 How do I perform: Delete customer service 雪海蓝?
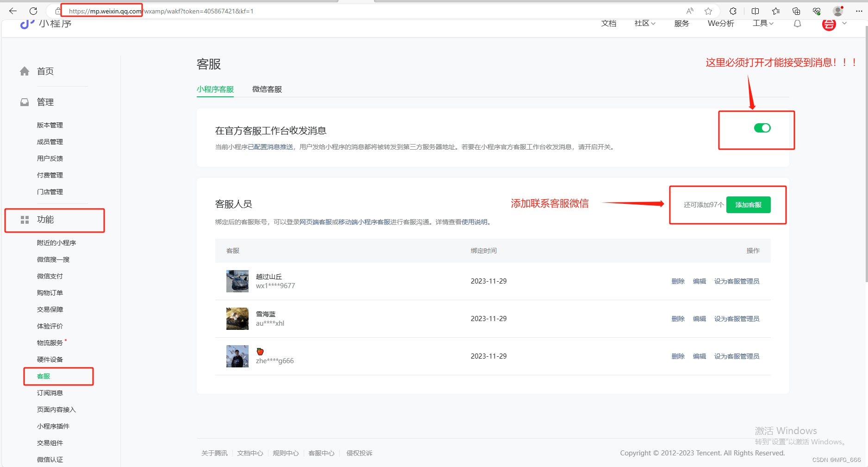point(678,319)
